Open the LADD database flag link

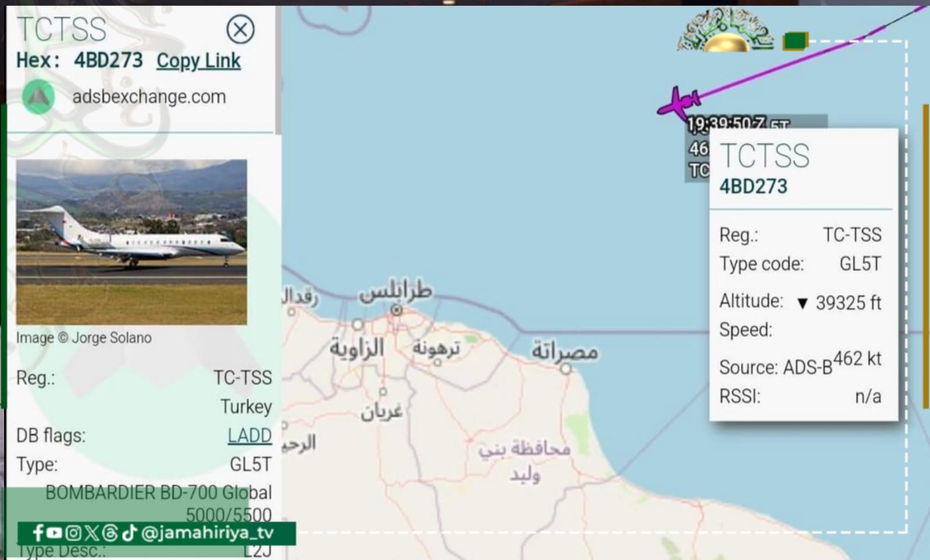click(x=249, y=435)
